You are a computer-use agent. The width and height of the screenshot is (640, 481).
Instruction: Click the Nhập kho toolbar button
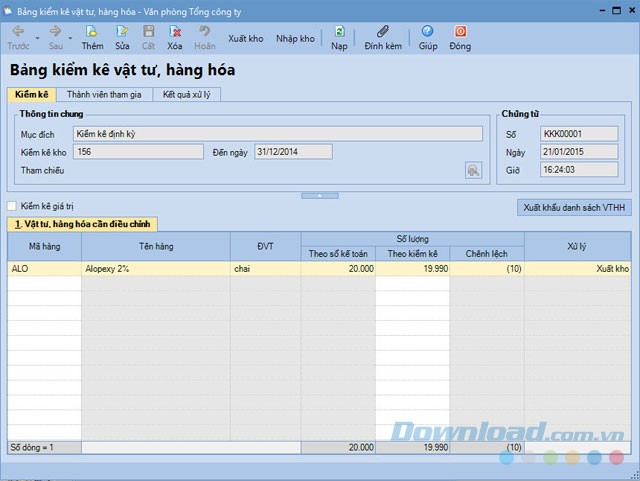295,39
